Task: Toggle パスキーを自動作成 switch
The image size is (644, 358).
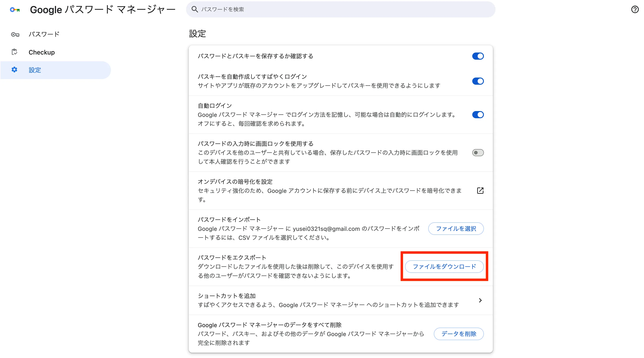Action: tap(478, 81)
